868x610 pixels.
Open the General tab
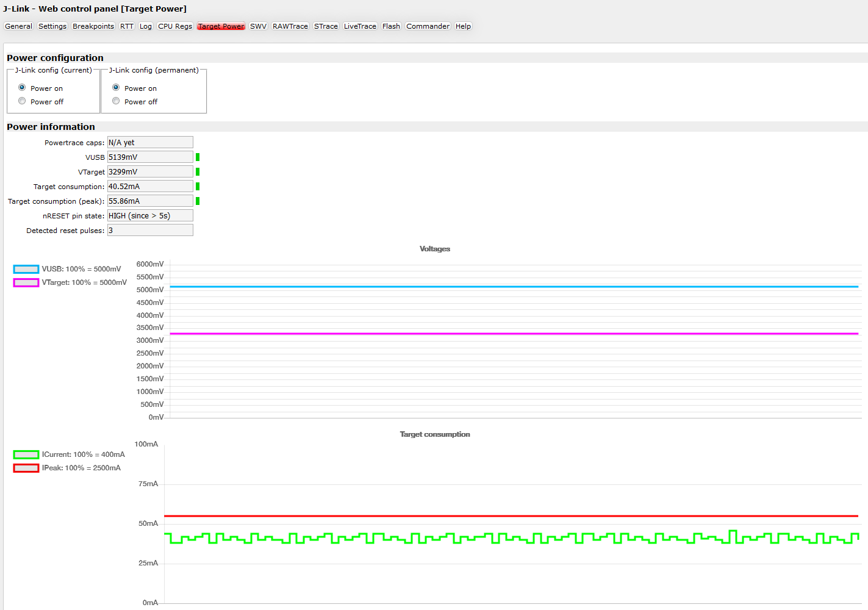tap(18, 26)
